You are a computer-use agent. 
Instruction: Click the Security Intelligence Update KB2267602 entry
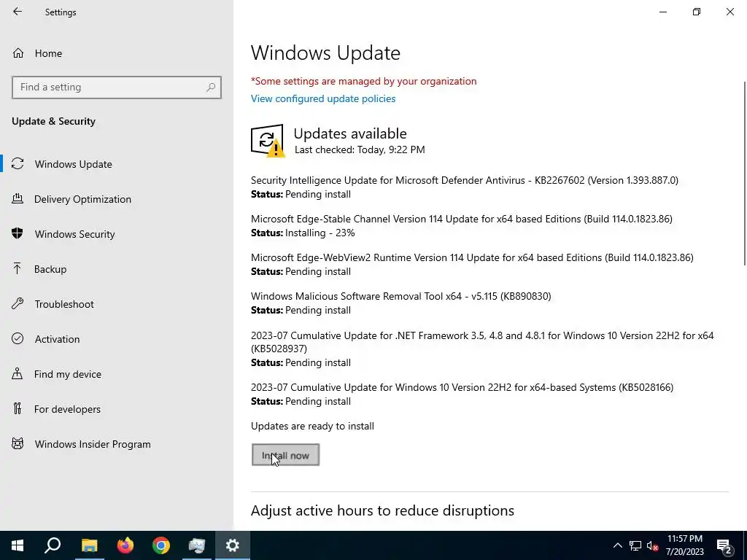(x=465, y=180)
